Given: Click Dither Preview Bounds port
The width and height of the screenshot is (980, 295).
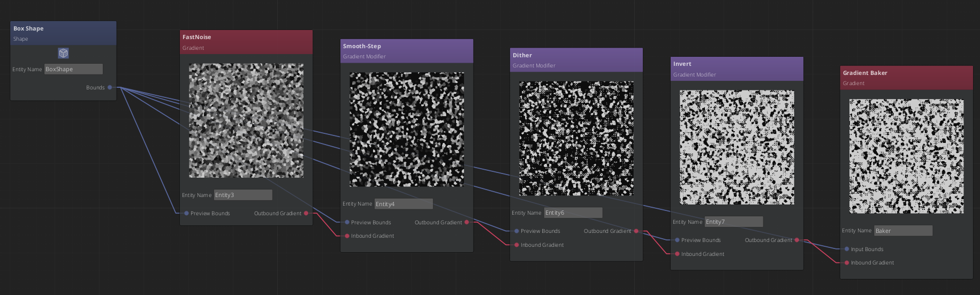Looking at the screenshot, I should coord(516,231).
